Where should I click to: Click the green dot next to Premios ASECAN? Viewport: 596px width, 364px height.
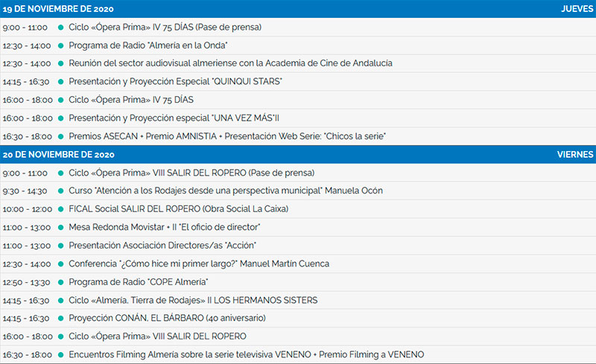(x=60, y=136)
